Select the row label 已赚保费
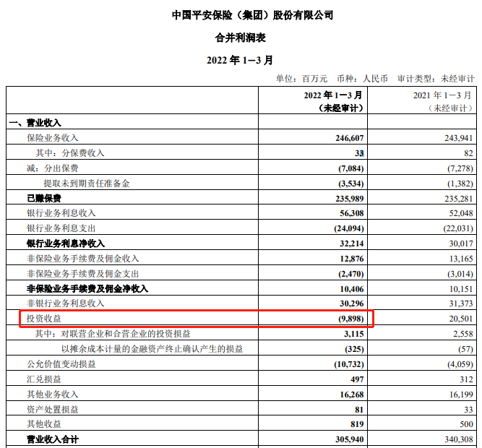Screen dimensions: 482x448 click(x=44, y=199)
